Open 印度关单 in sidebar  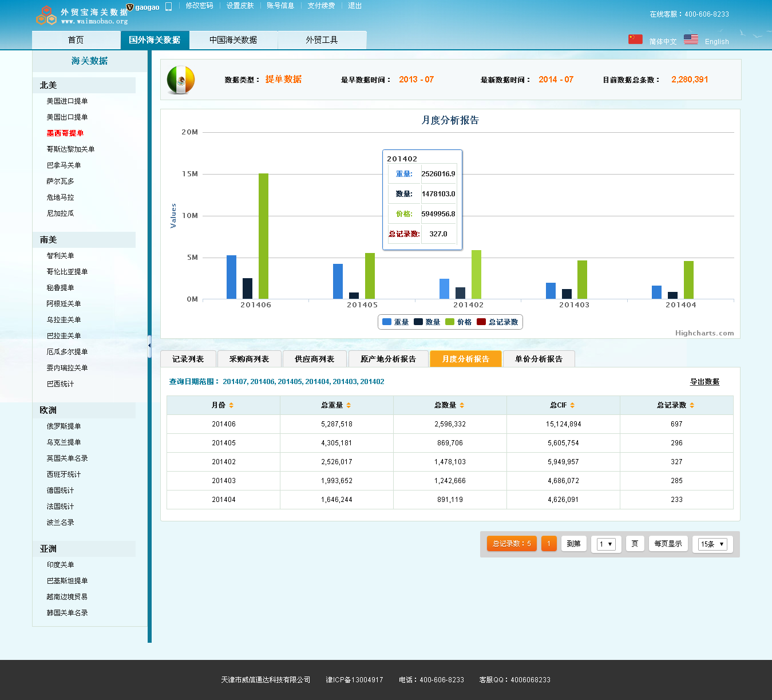tap(60, 565)
